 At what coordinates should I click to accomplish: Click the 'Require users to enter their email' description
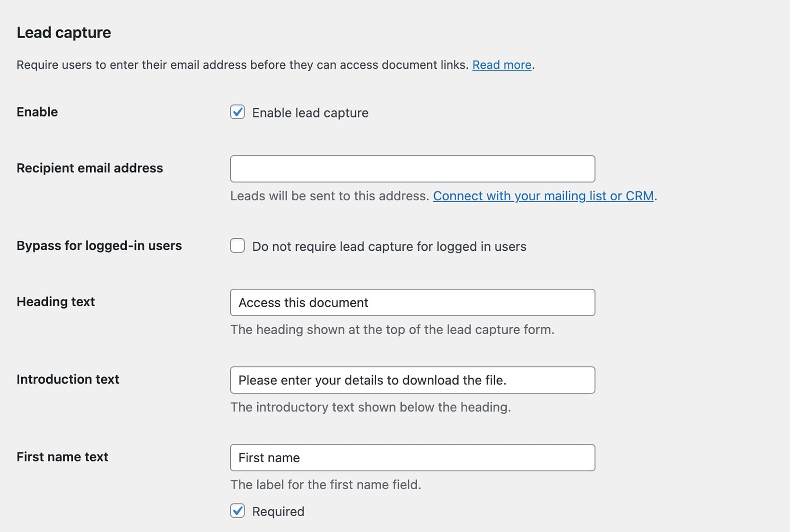(x=242, y=65)
